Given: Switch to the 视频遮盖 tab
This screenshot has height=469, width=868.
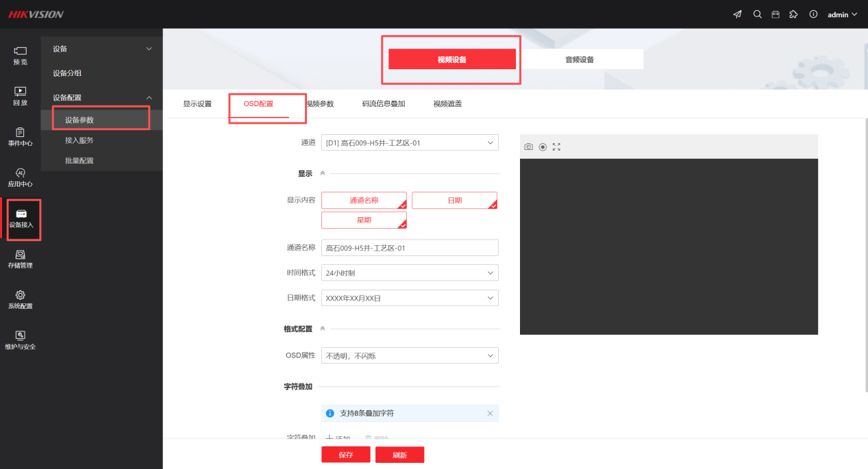Looking at the screenshot, I should tap(447, 104).
